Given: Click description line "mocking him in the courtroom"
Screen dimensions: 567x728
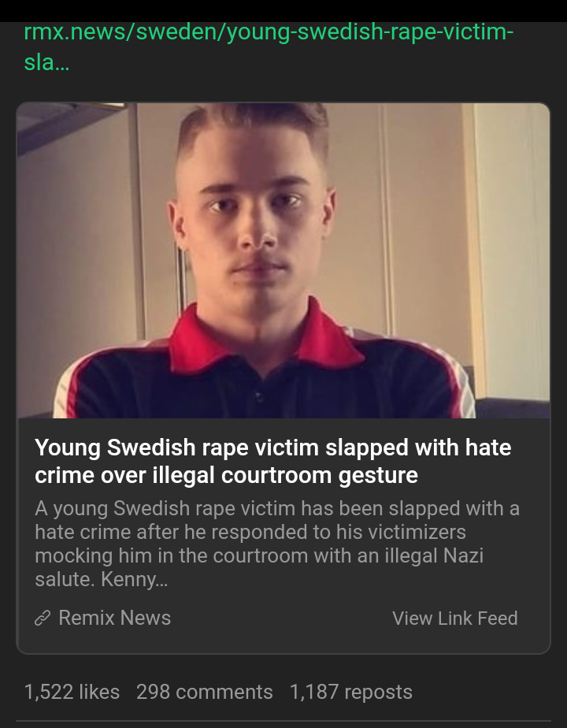Looking at the screenshot, I should 259,555.
